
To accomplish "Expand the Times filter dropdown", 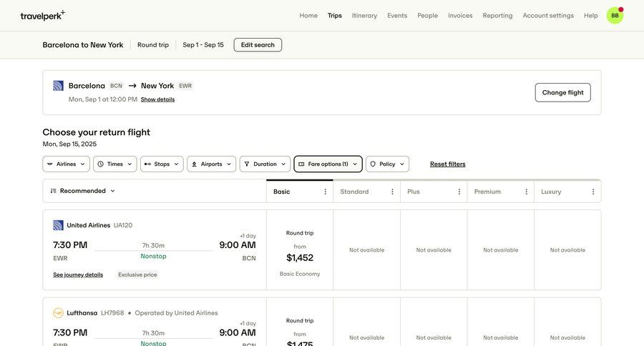I will point(114,164).
